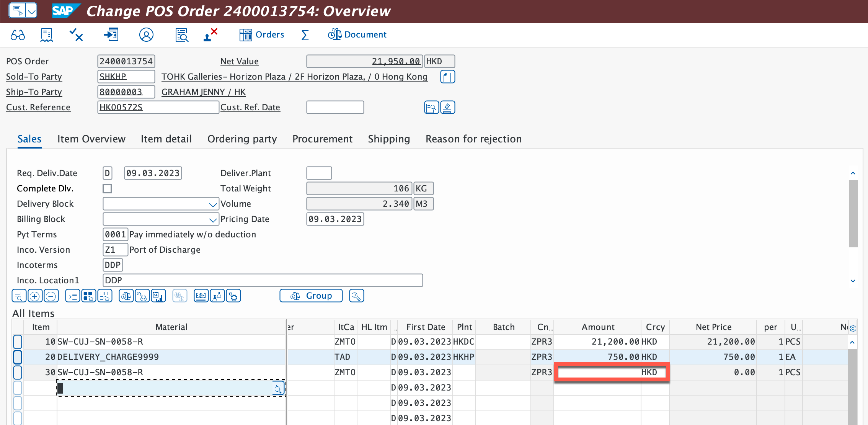The height and width of the screenshot is (425, 868).
Task: Expand the Delivery Block dropdown
Action: click(x=213, y=204)
